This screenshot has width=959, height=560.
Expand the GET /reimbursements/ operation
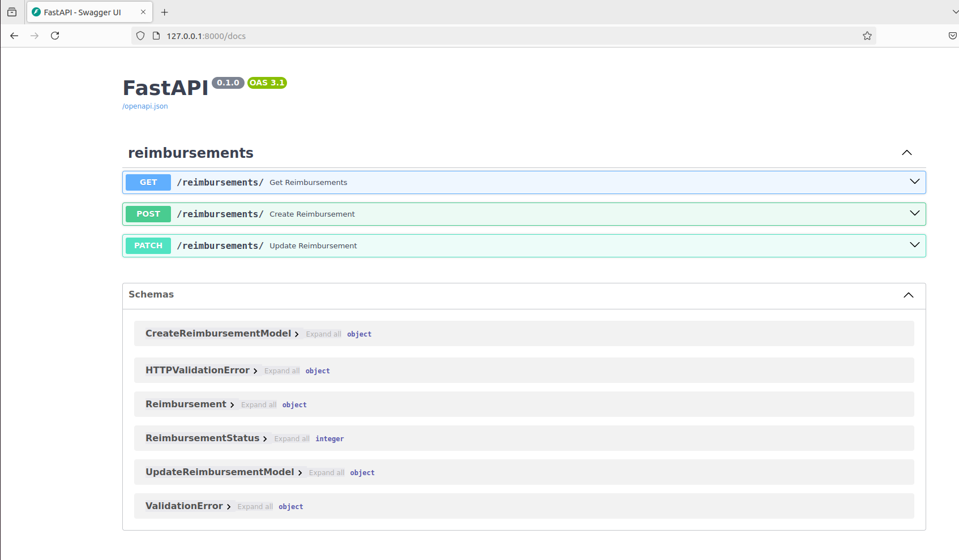524,182
